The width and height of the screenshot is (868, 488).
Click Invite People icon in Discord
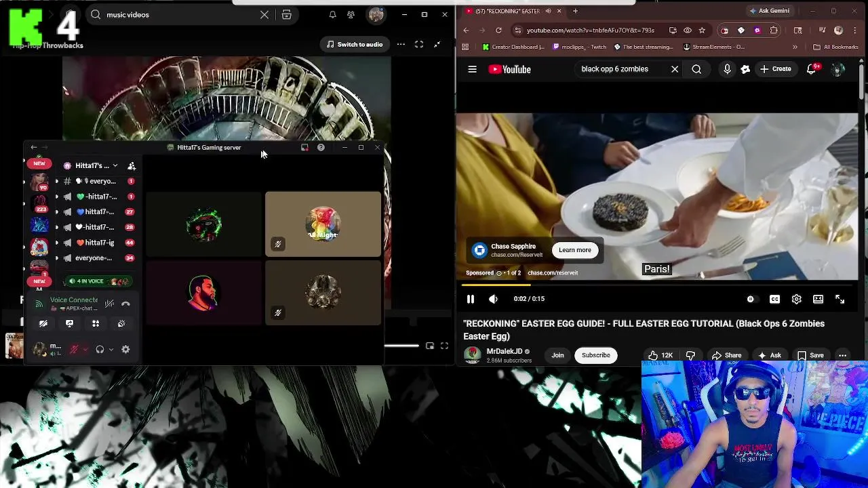pyautogui.click(x=132, y=166)
